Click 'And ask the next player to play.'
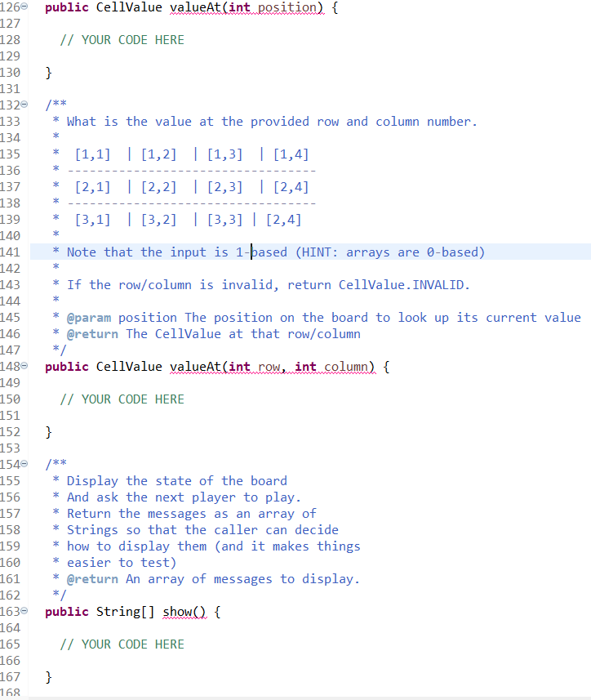 (x=184, y=497)
